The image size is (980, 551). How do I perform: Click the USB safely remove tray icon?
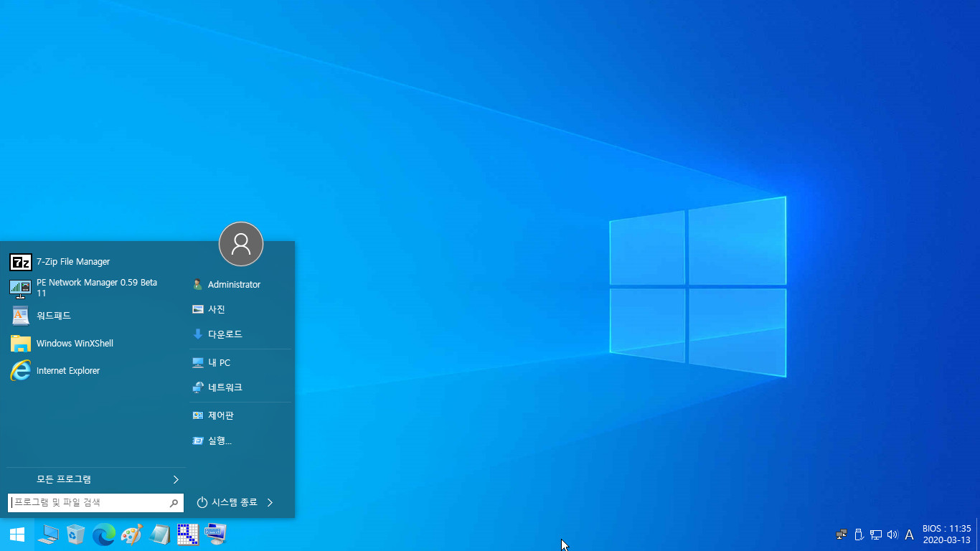coord(859,534)
